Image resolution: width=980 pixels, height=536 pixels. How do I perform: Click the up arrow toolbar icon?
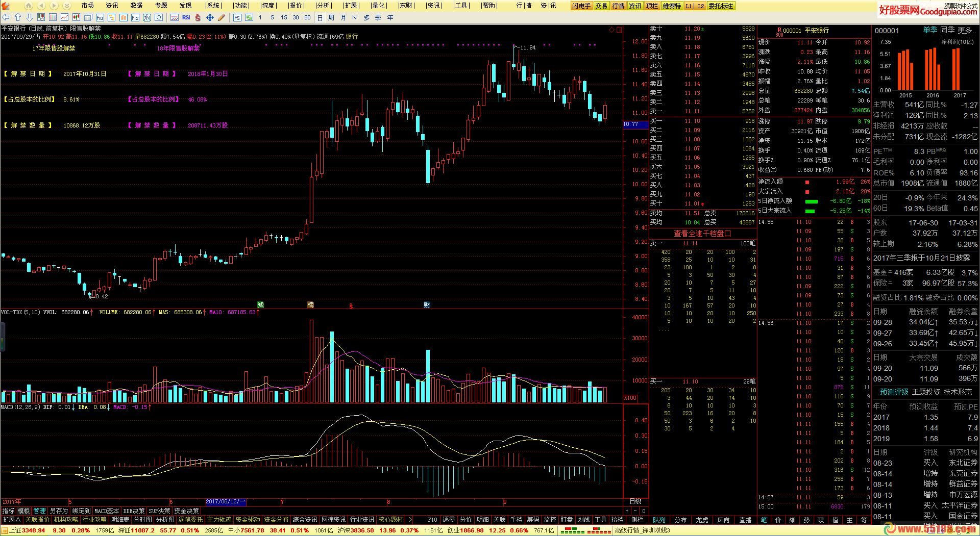click(18, 17)
